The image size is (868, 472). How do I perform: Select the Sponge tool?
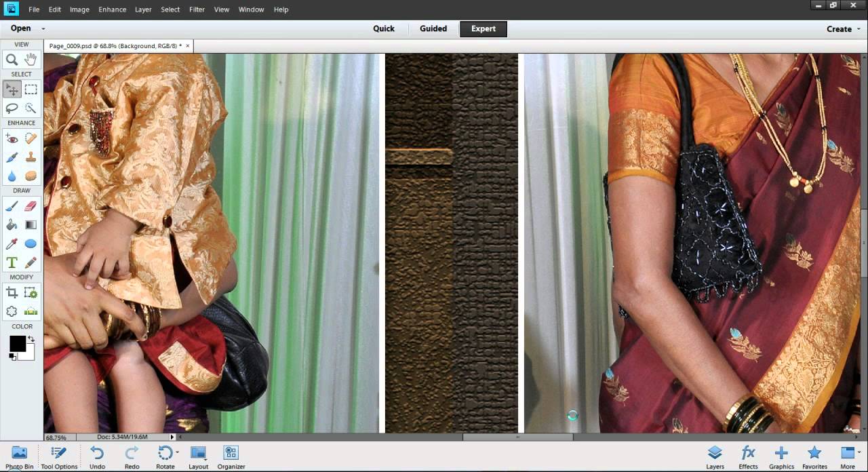[x=31, y=176]
